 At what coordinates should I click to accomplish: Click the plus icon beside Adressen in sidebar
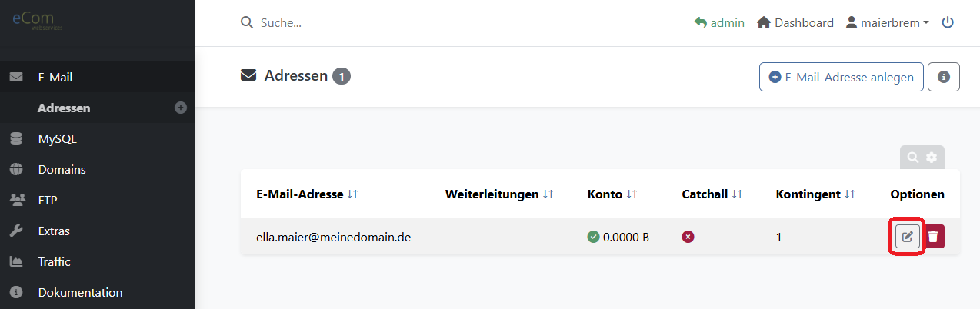181,108
